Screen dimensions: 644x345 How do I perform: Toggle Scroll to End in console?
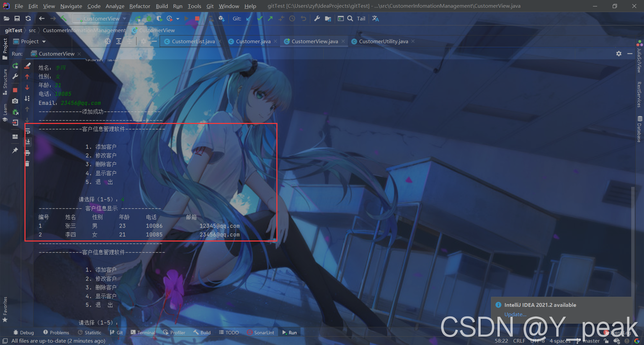pyautogui.click(x=28, y=142)
